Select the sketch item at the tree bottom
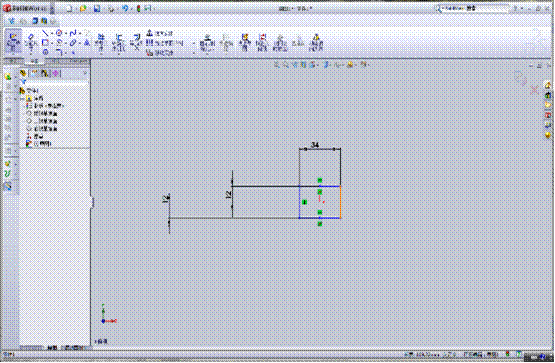This screenshot has width=555, height=363. [39, 144]
